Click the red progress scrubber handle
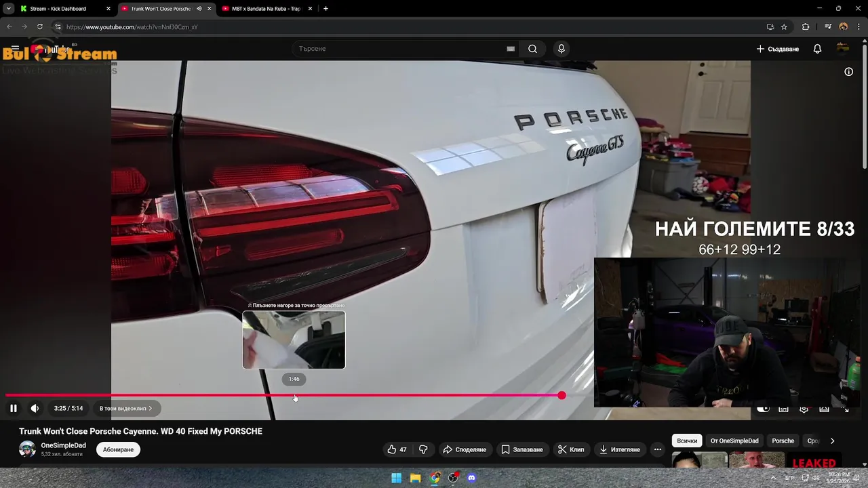 (x=561, y=395)
